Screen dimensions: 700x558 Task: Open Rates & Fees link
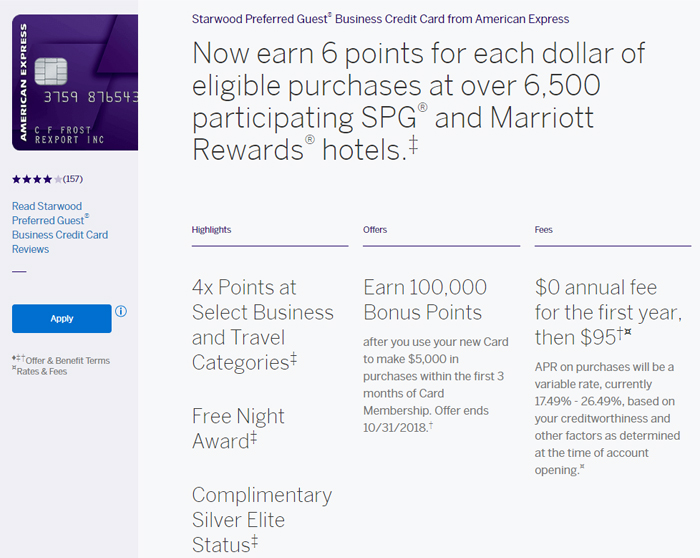pos(42,371)
